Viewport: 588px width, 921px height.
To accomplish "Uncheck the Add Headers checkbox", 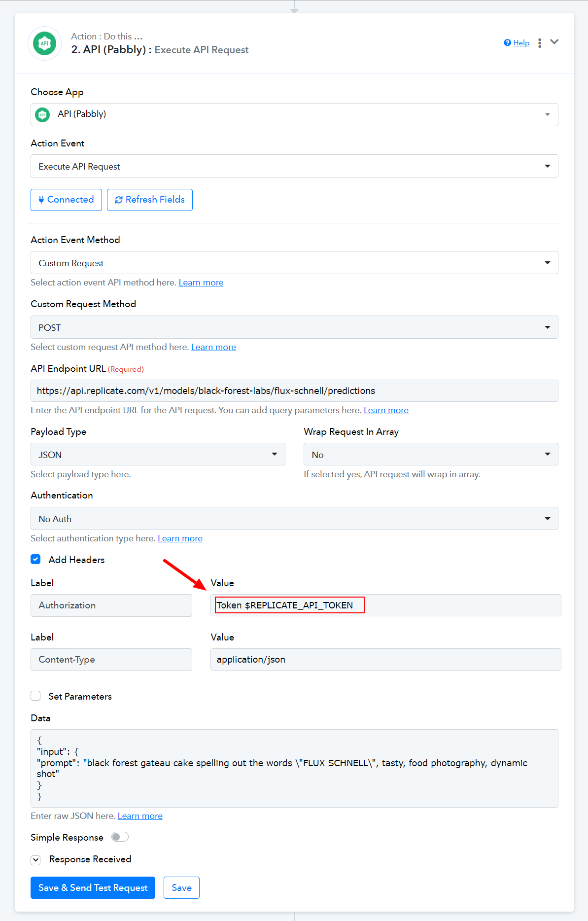I will click(x=35, y=559).
